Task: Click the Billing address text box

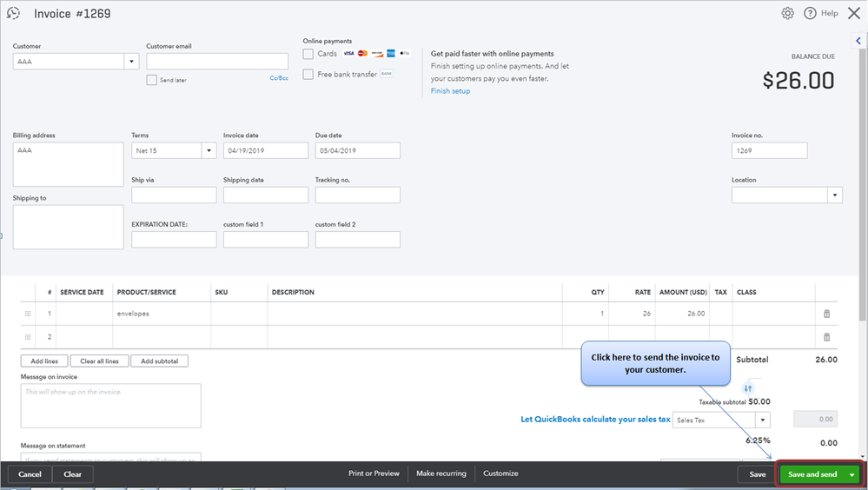Action: 68,164
